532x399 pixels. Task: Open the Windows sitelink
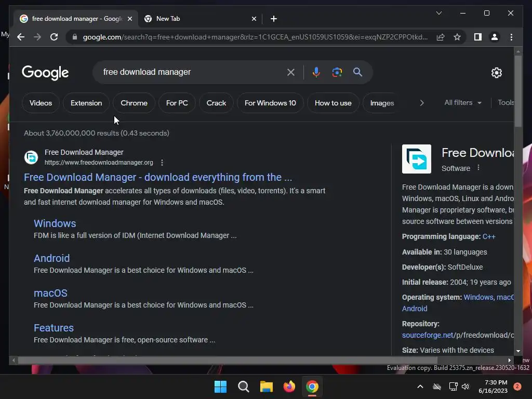point(55,223)
